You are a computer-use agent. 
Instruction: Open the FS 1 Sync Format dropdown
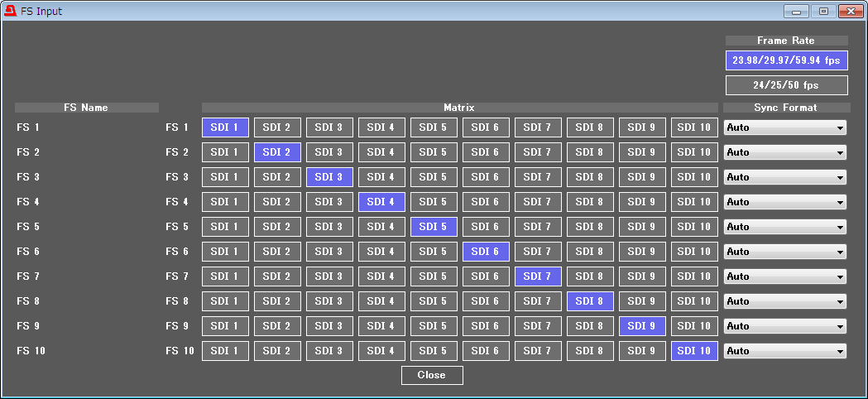(785, 127)
